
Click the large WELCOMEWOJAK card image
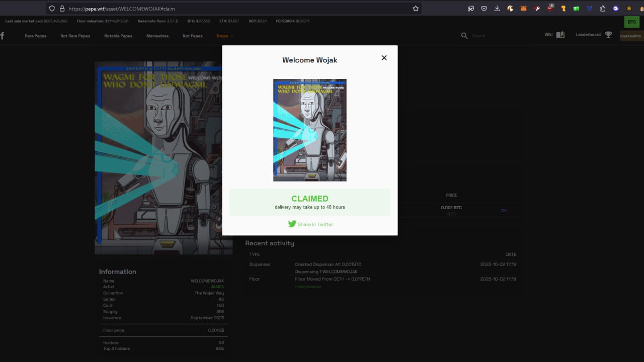pos(164,158)
